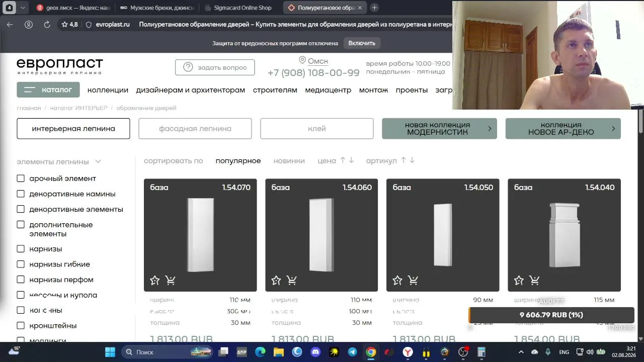Check the кессоны и купола filter
The height and width of the screenshot is (362, 644).
(x=21, y=295)
